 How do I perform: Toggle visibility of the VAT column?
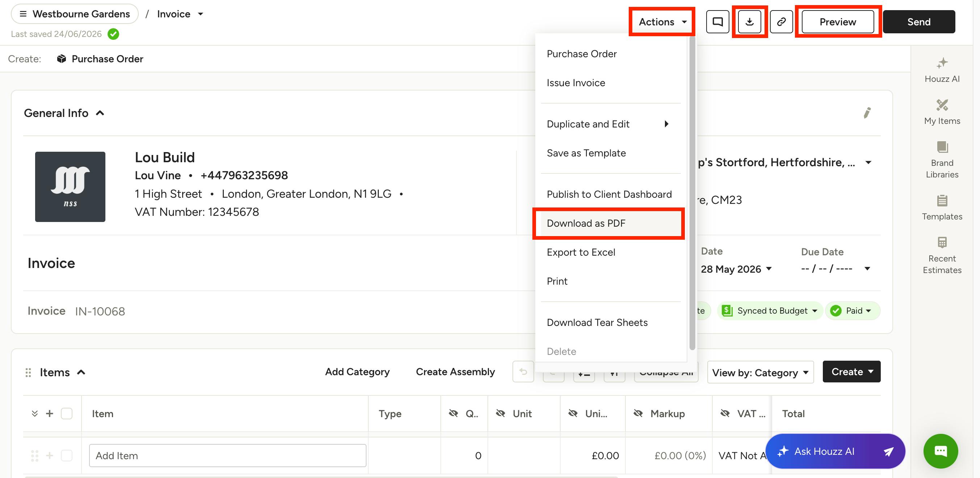725,413
